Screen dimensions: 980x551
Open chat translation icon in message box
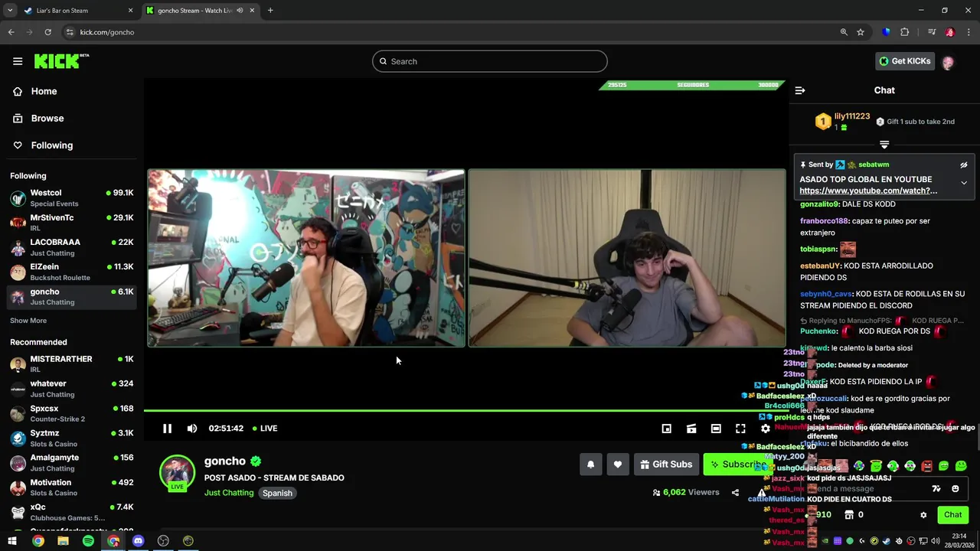click(936, 489)
